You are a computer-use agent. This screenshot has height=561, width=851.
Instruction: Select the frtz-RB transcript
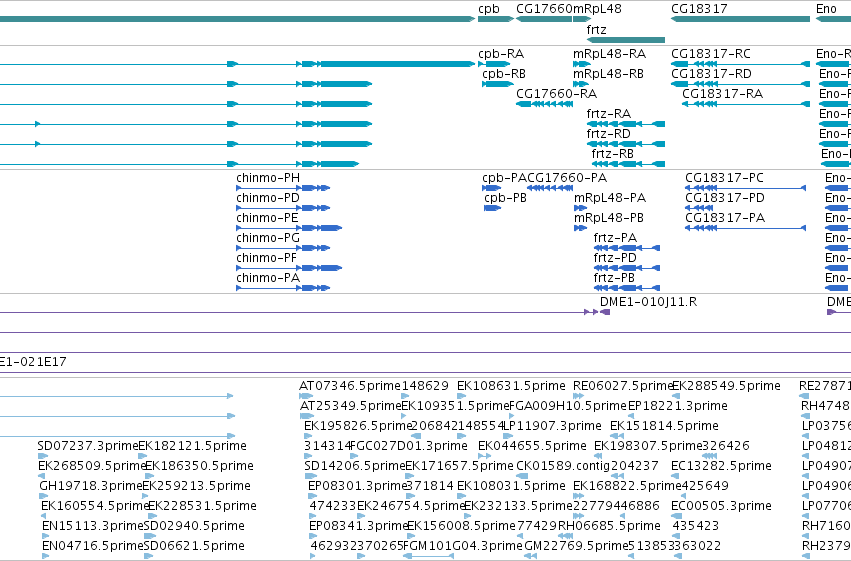point(628,164)
